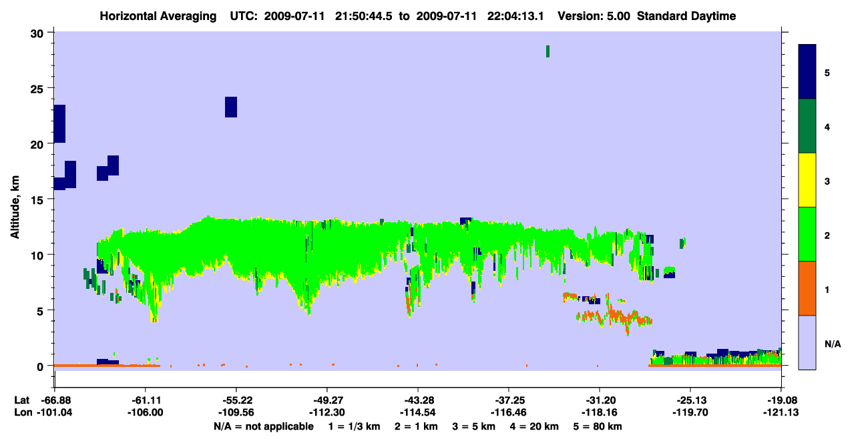Click the dark blue colorbar segment 5
Viewport: 868px width, 445px height.
(x=807, y=72)
